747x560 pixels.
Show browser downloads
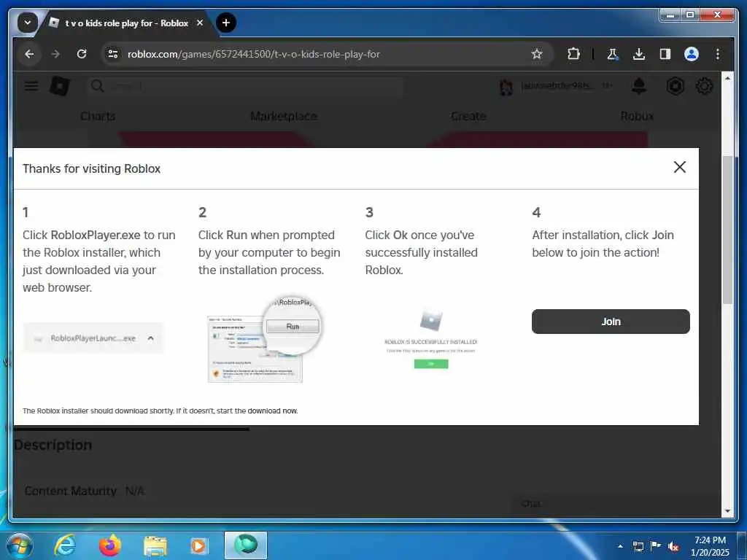pos(639,54)
